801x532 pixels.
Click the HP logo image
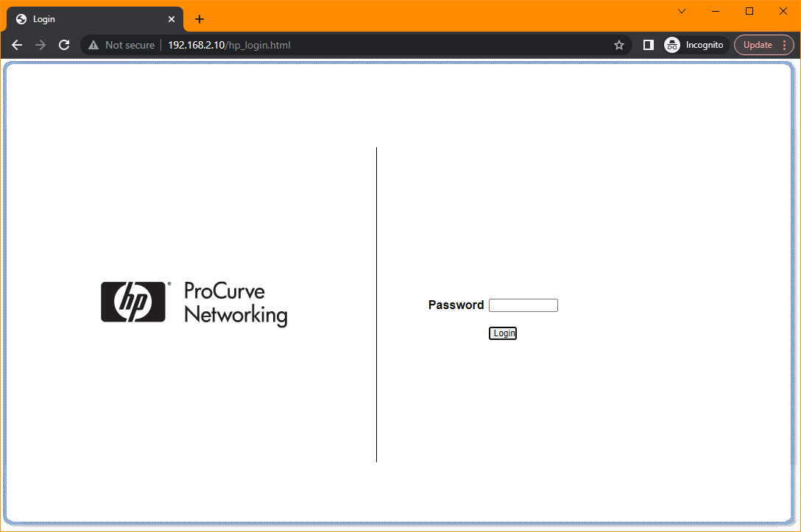point(133,302)
